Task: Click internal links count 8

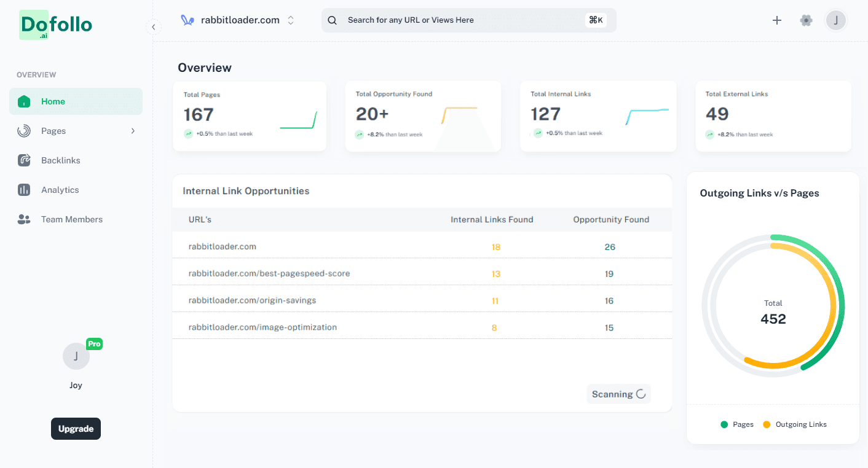Action: (494, 328)
